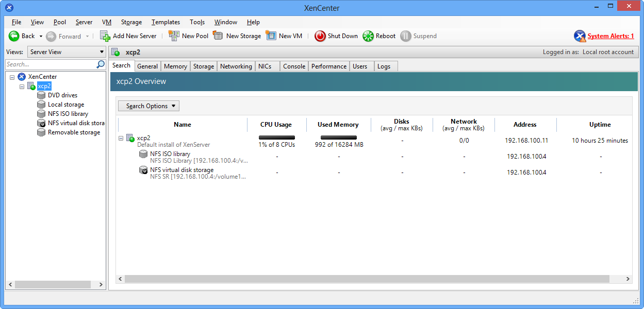
Task: Open the Storage menu
Action: tap(131, 22)
